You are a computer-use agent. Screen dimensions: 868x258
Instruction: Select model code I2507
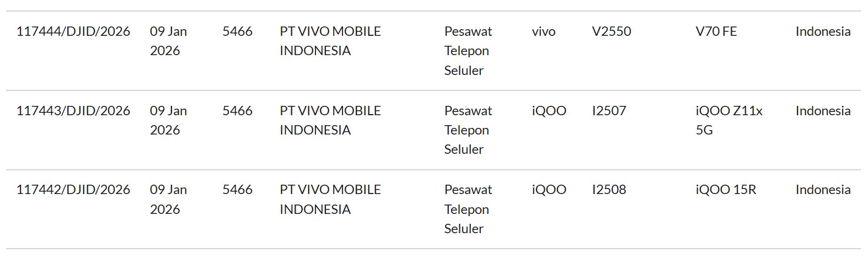(609, 111)
